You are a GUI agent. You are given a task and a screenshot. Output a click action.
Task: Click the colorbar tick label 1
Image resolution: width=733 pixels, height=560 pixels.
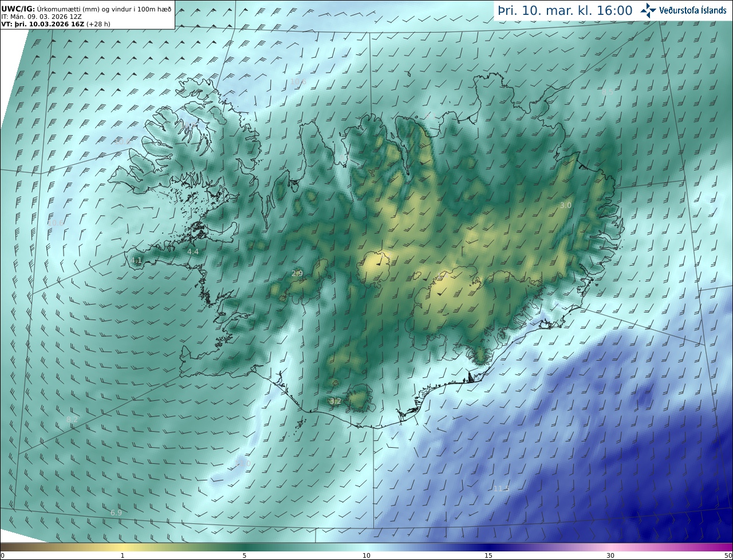[123, 555]
